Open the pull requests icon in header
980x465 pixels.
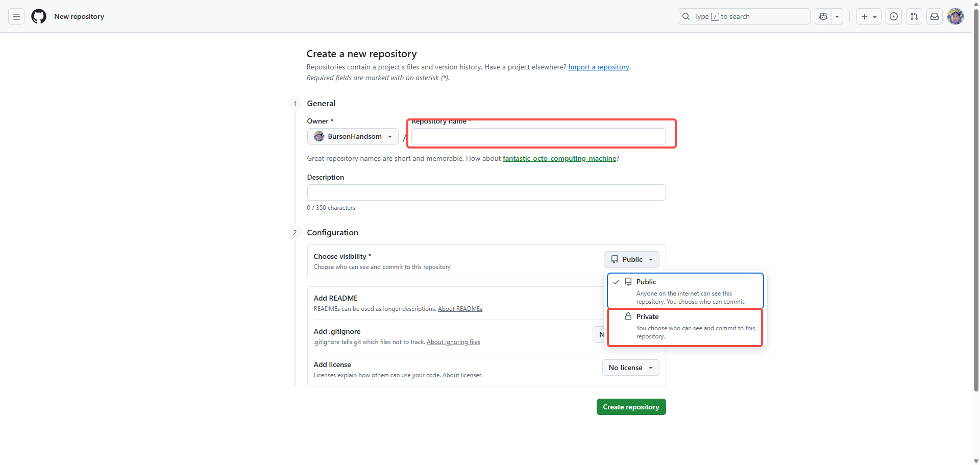tap(914, 17)
